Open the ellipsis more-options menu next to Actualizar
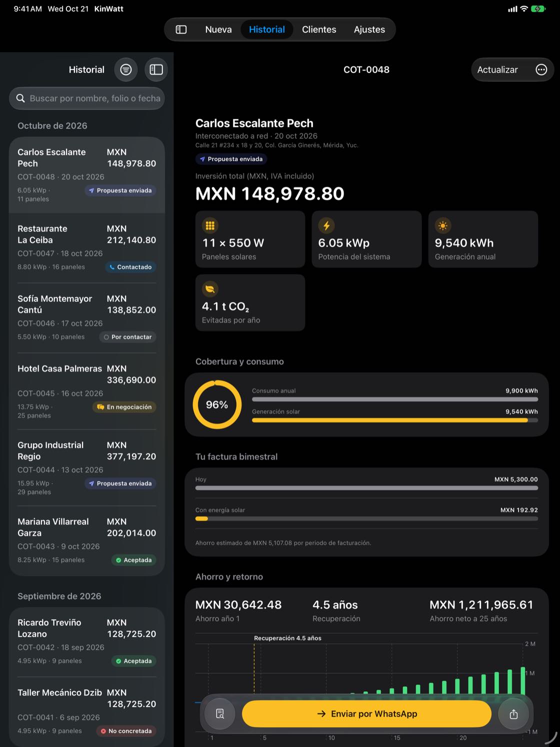 [x=541, y=70]
